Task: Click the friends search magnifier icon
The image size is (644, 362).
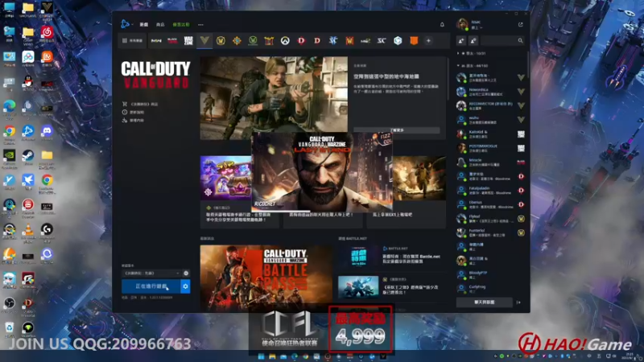Action: tap(520, 41)
